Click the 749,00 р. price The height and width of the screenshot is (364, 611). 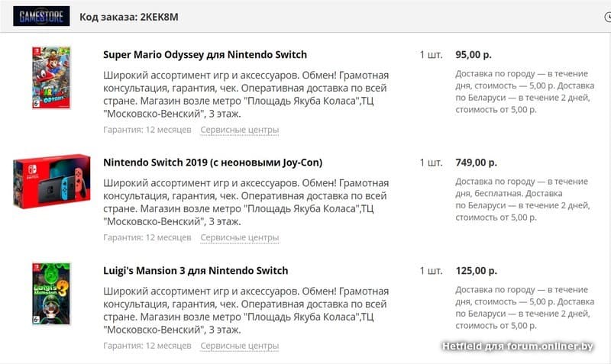click(476, 163)
